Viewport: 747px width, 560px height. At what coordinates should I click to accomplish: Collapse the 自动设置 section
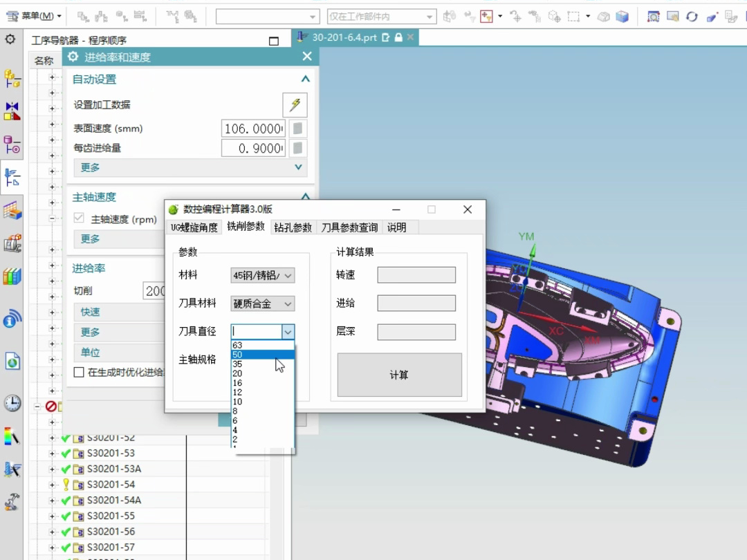(306, 79)
